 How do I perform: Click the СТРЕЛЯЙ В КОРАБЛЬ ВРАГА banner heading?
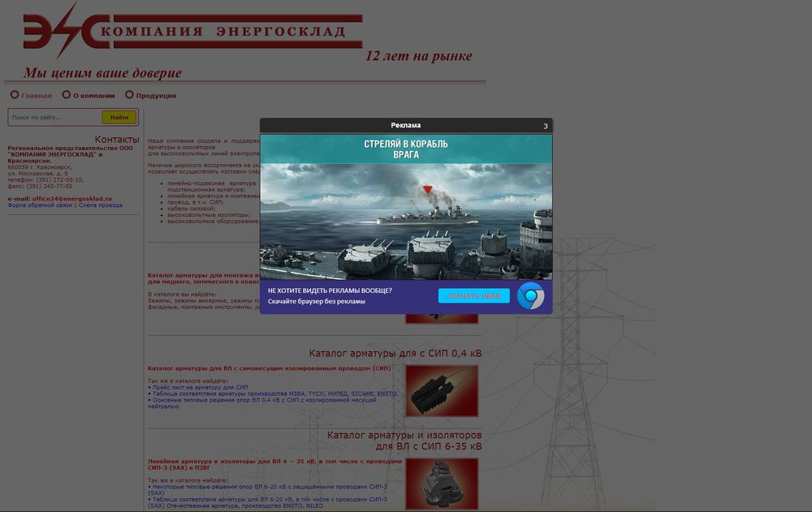(406, 149)
